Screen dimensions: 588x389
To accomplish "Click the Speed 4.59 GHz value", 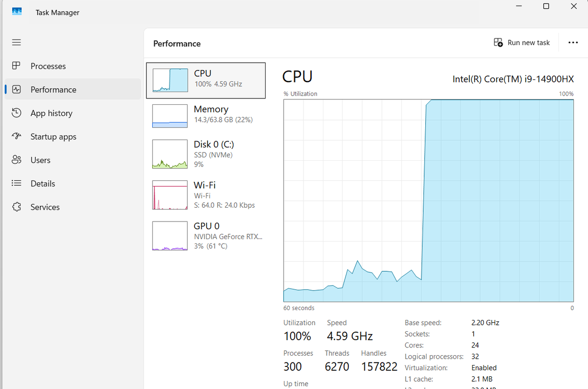I will pyautogui.click(x=350, y=336).
